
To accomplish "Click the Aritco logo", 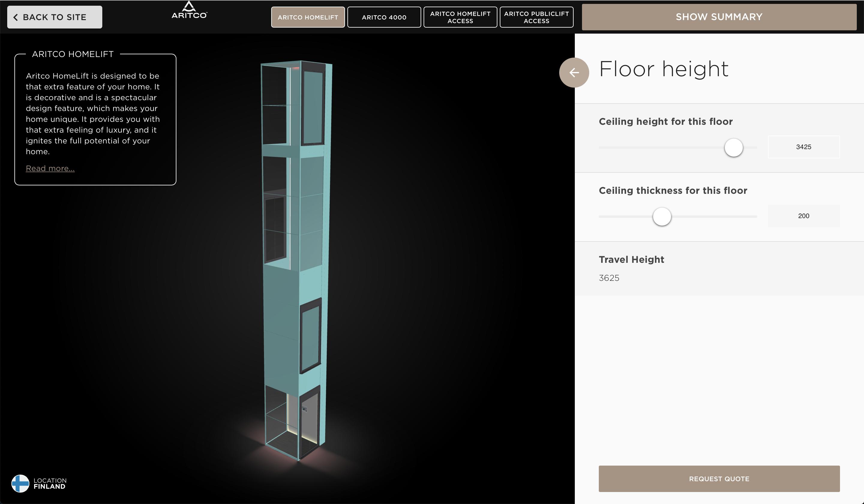I will point(189,10).
